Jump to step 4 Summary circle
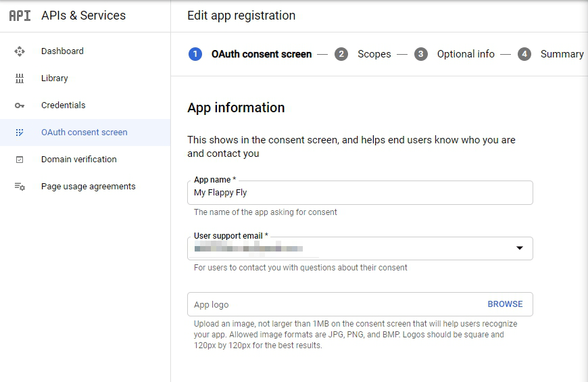Screen dimensions: 588x382 point(524,54)
